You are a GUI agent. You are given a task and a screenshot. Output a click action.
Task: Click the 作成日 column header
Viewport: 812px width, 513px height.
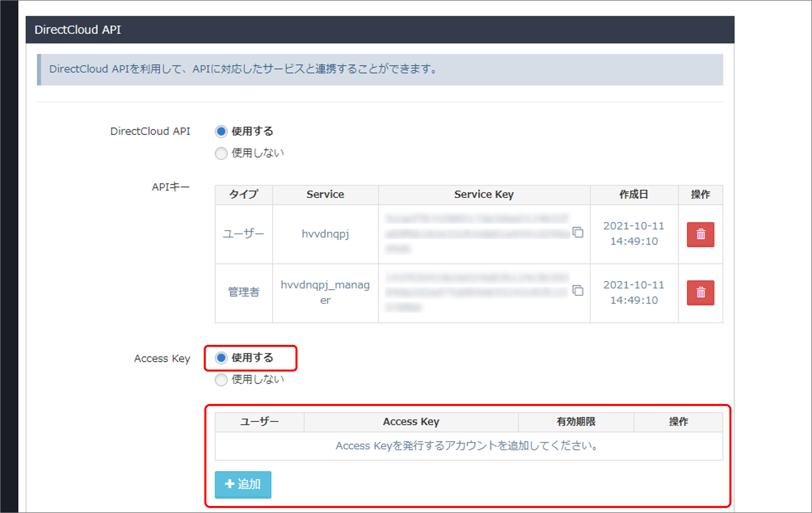click(x=633, y=194)
